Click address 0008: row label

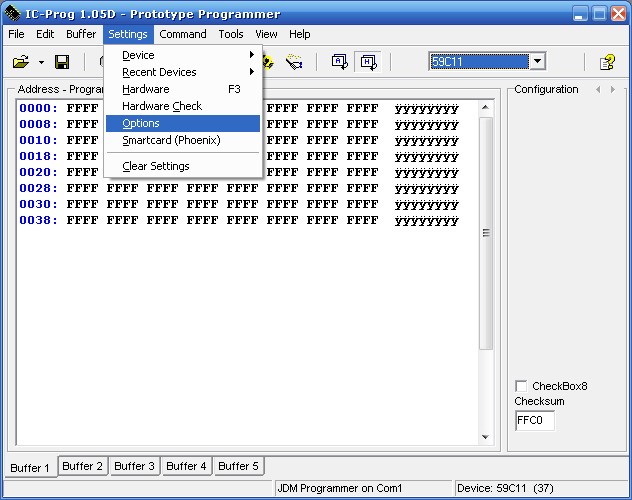38,124
